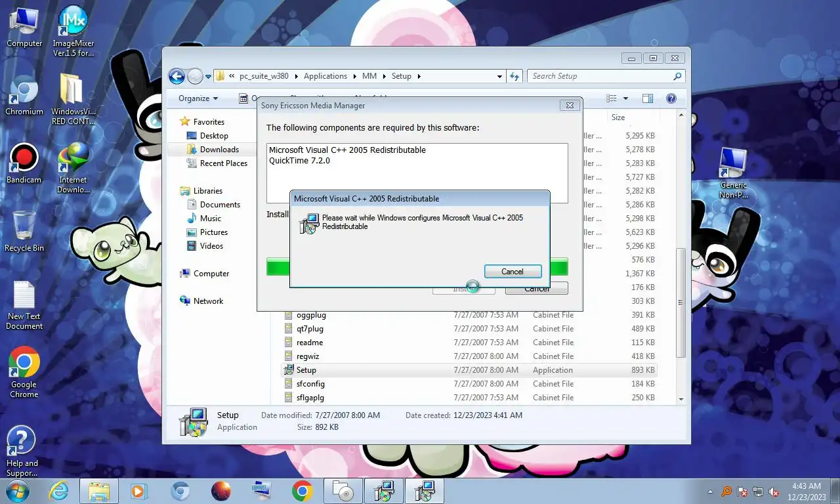The image size is (840, 504).
Task: Expand the « breadcrumb overflow chevron
Action: (231, 76)
